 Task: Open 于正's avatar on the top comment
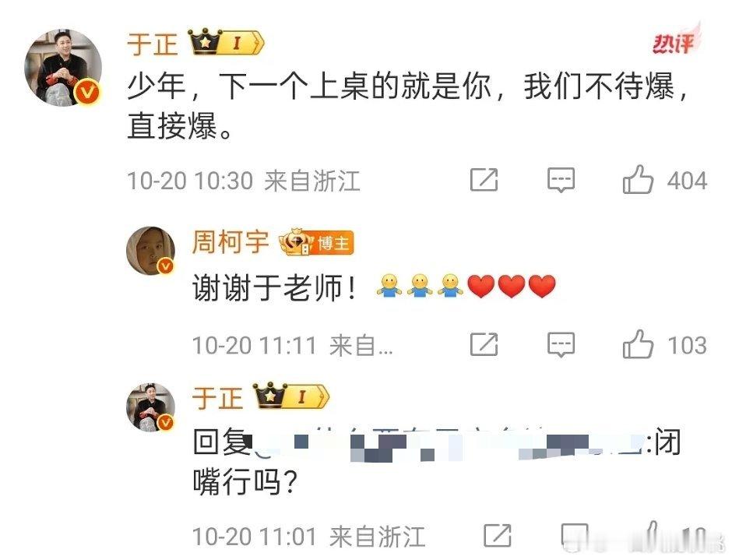click(x=63, y=67)
